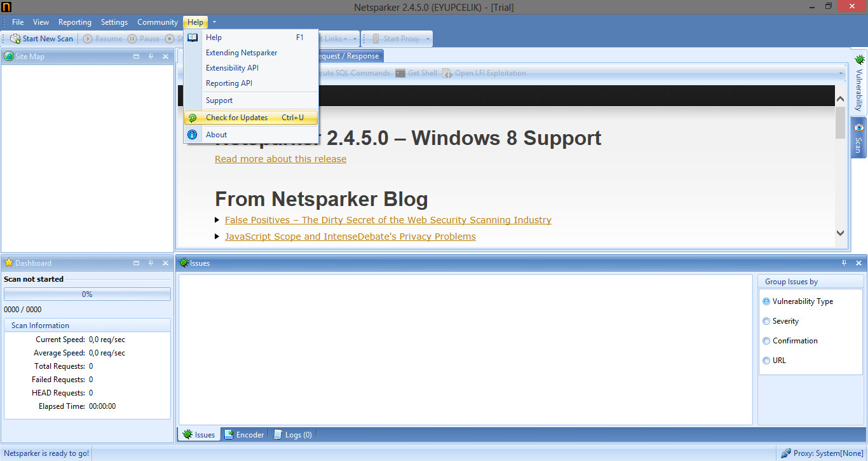Click the blue About info icon

[x=193, y=135]
